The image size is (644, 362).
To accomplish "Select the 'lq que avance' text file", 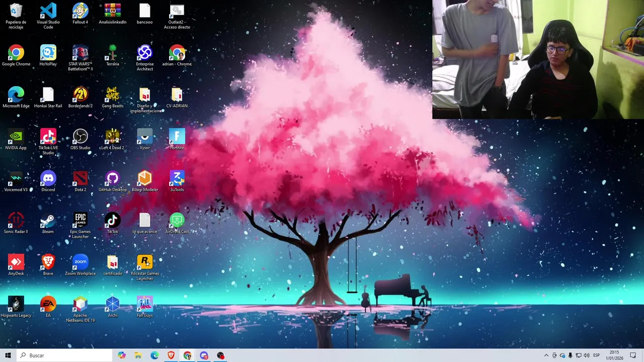I will [144, 220].
